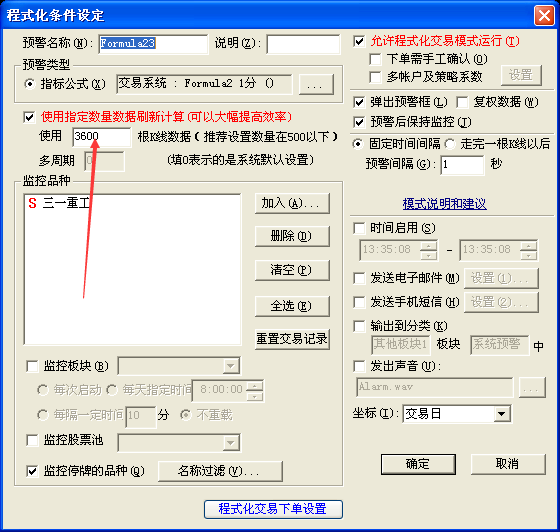Focus the K线 data count field

pos(101,137)
